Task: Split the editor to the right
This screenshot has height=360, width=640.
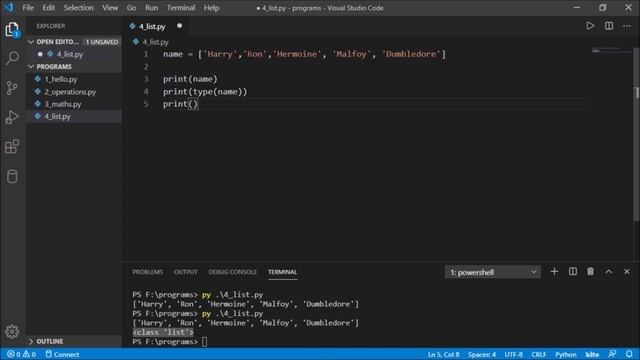Action: [609, 26]
